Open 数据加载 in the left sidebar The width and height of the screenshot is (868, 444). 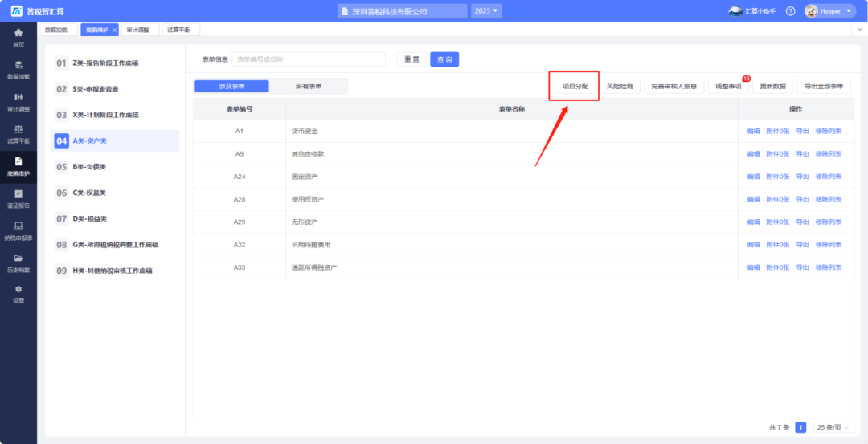click(x=18, y=70)
